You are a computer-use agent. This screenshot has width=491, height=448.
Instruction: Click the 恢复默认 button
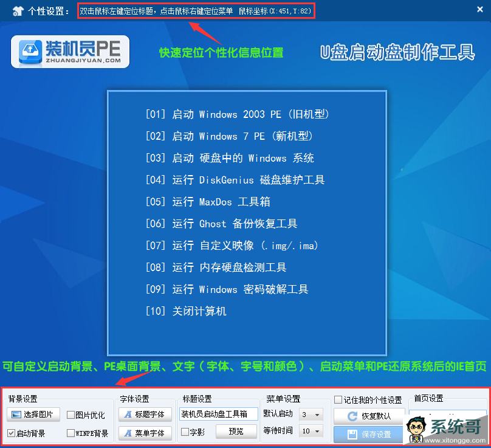tap(369, 416)
